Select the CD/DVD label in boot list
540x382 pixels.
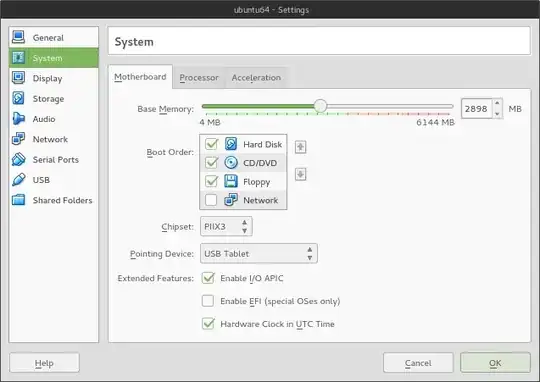click(x=260, y=163)
